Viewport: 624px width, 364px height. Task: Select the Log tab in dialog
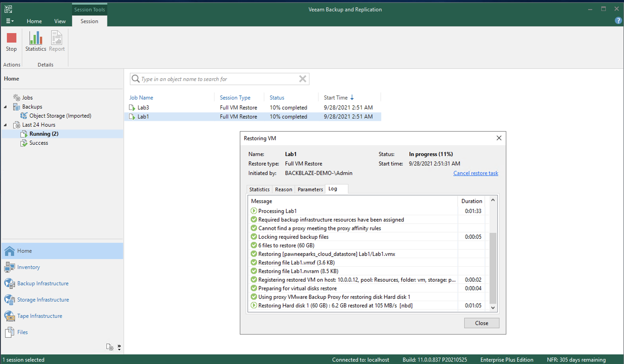click(x=336, y=189)
